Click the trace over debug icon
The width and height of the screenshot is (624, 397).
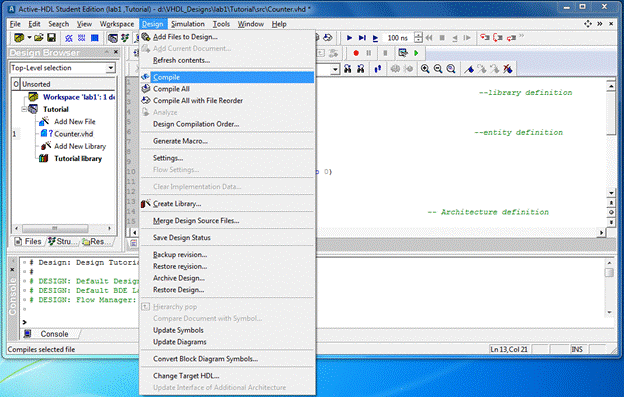click(x=497, y=38)
